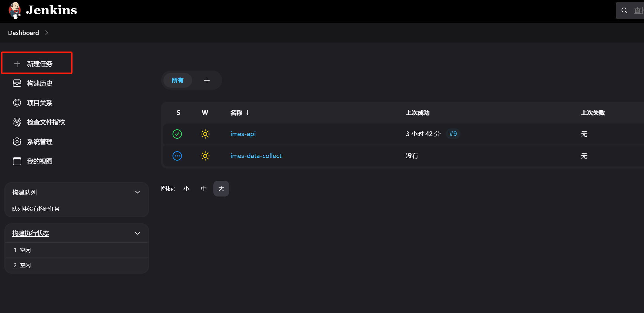This screenshot has height=313, width=644.
Task: Open the Jenkins home title link
Action: pos(51,10)
